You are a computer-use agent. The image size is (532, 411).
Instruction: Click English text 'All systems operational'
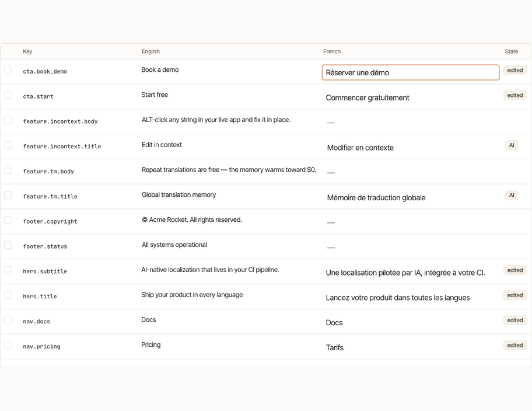click(174, 245)
